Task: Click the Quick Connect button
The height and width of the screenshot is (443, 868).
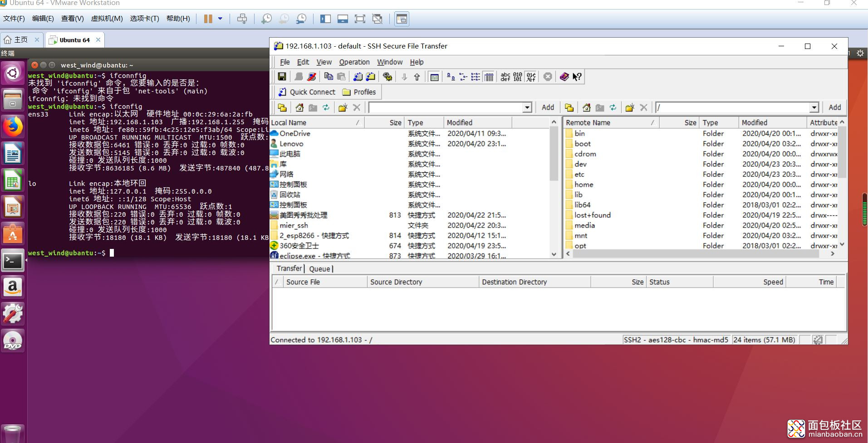Action: [307, 92]
